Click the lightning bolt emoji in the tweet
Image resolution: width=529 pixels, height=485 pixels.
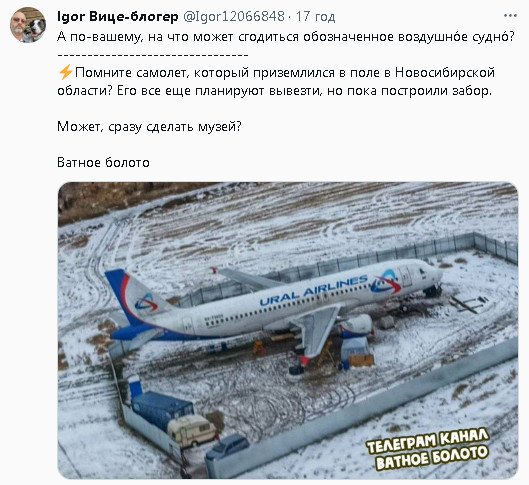tap(65, 72)
